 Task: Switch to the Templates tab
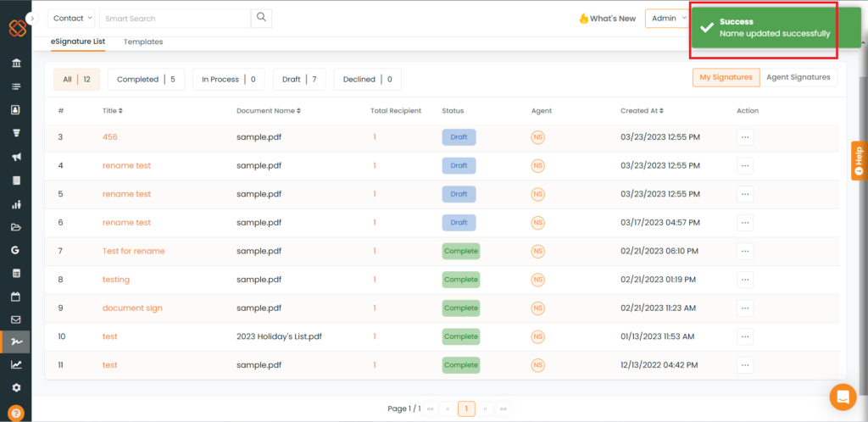(143, 42)
